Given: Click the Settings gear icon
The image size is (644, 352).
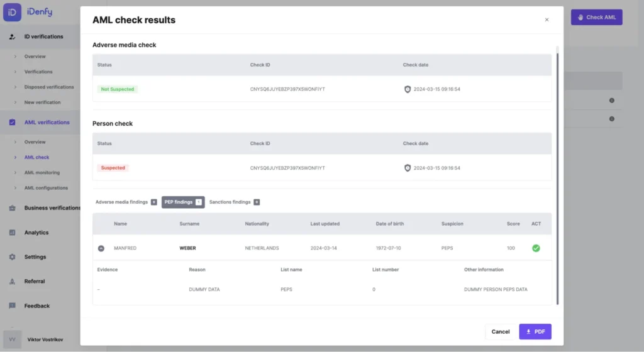Looking at the screenshot, I should [x=13, y=257].
